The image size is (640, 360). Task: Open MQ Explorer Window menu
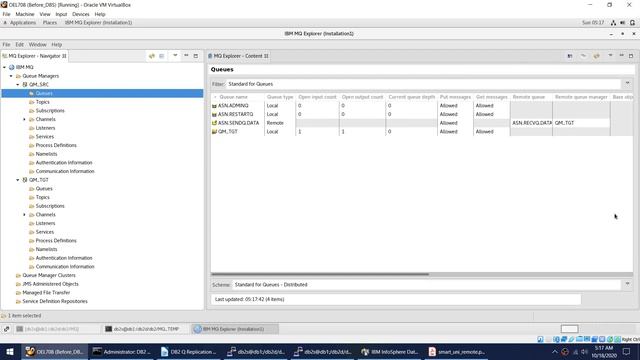tap(38, 44)
